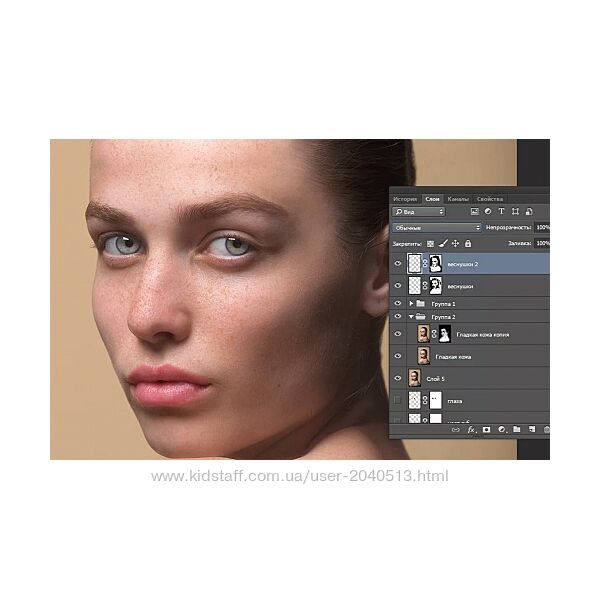Open the Свойства tab
This screenshot has width=600, height=600.
pos(490,199)
